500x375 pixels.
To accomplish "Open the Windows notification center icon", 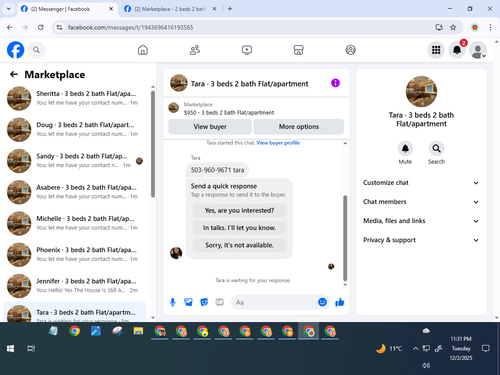I will click(x=486, y=349).
